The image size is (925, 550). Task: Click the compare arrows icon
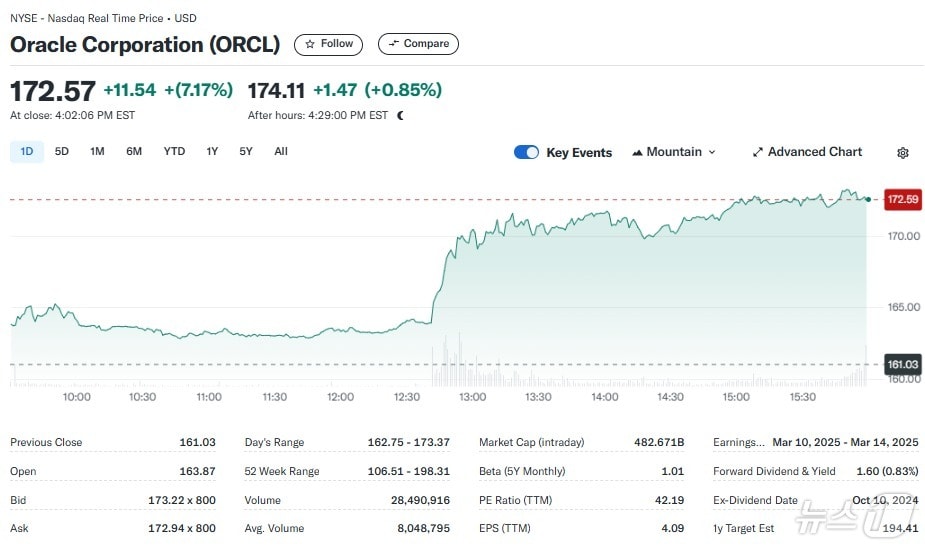(393, 44)
